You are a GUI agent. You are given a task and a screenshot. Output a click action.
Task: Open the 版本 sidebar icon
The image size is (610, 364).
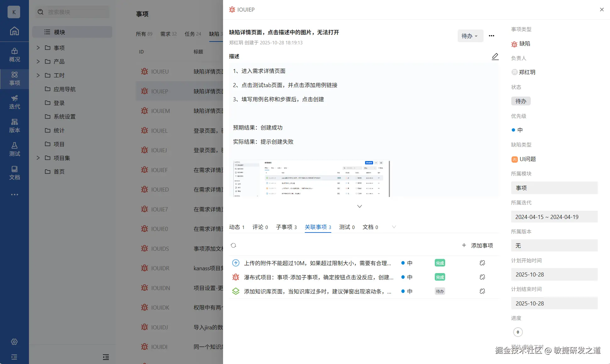tap(14, 126)
